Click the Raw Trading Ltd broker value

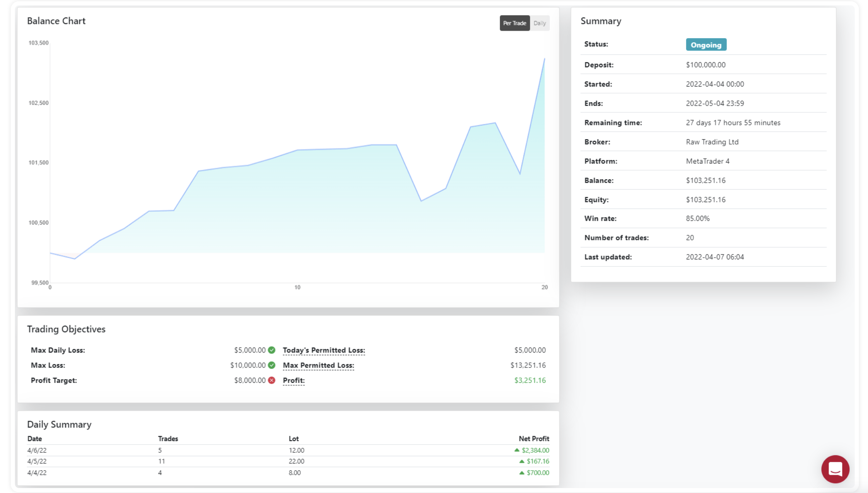(712, 142)
